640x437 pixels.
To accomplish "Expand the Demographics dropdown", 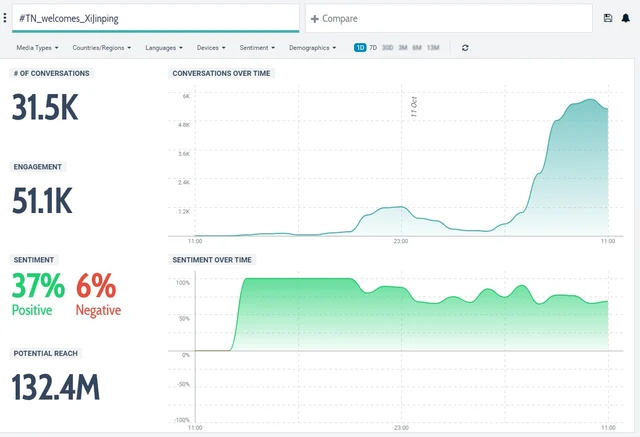I will point(312,48).
